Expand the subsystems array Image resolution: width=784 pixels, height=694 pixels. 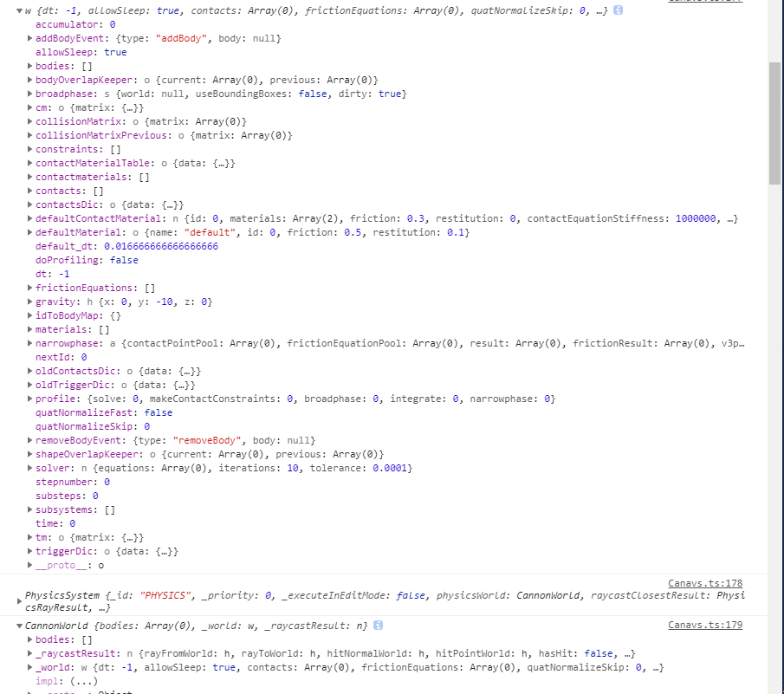(29, 510)
